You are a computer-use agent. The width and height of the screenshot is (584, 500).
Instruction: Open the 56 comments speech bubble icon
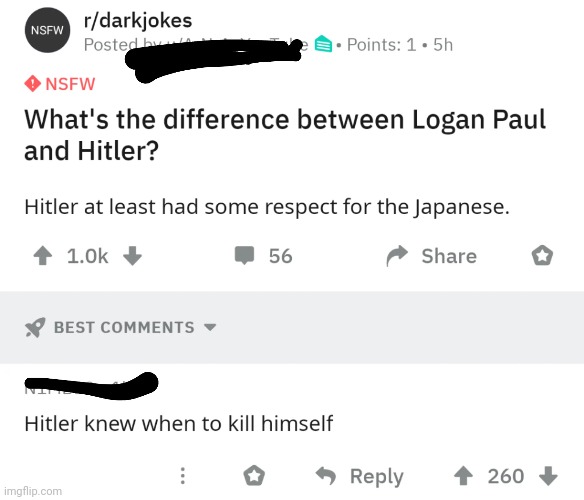click(244, 255)
